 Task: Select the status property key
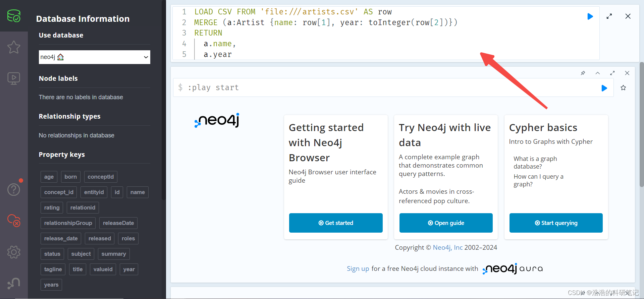(52, 254)
